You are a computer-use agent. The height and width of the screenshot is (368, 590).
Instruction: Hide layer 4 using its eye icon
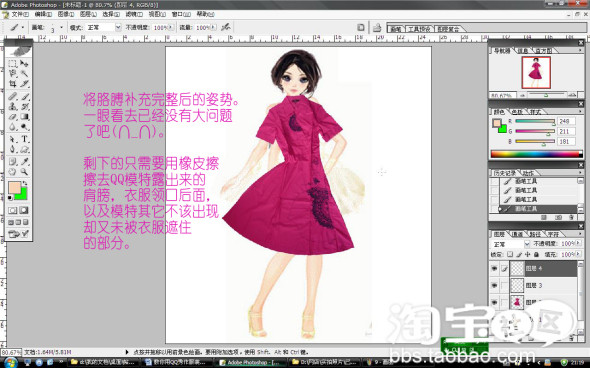(494, 268)
